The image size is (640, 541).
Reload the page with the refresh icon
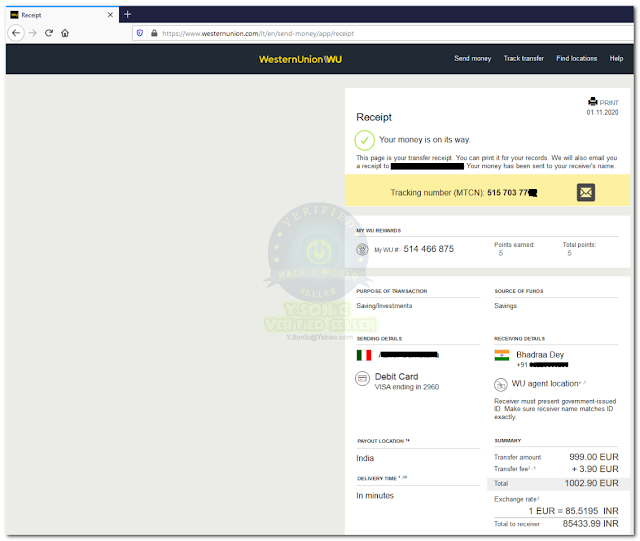pos(49,33)
